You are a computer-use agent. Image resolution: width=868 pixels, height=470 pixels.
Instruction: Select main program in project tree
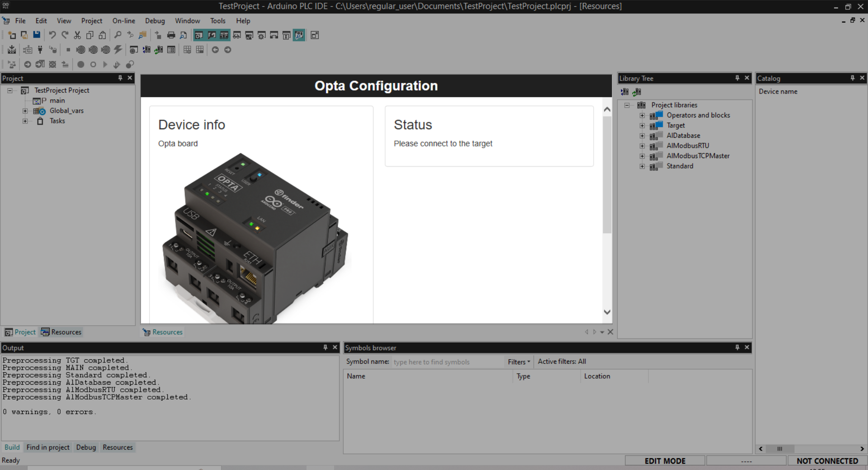click(57, 101)
